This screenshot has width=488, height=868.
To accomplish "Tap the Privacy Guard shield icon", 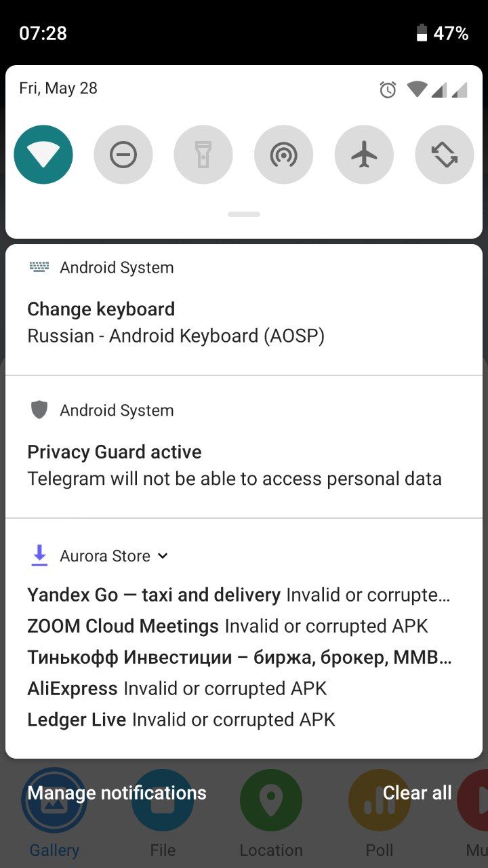I will click(39, 410).
